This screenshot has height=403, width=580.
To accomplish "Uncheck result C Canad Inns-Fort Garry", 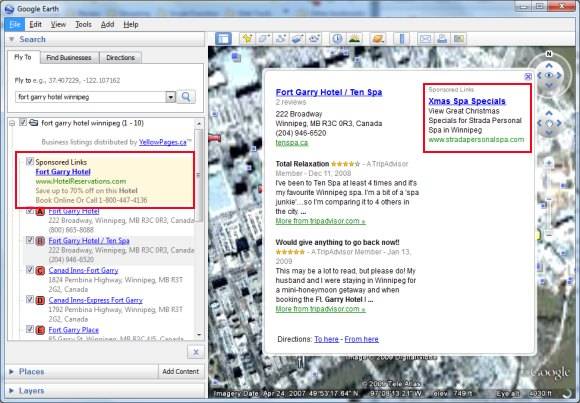I will (30, 270).
